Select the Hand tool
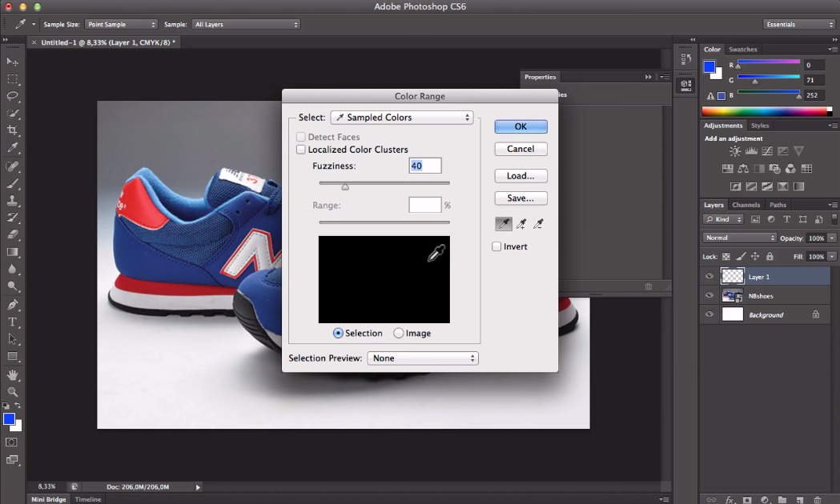Screen dimensions: 840x504 click(x=12, y=374)
